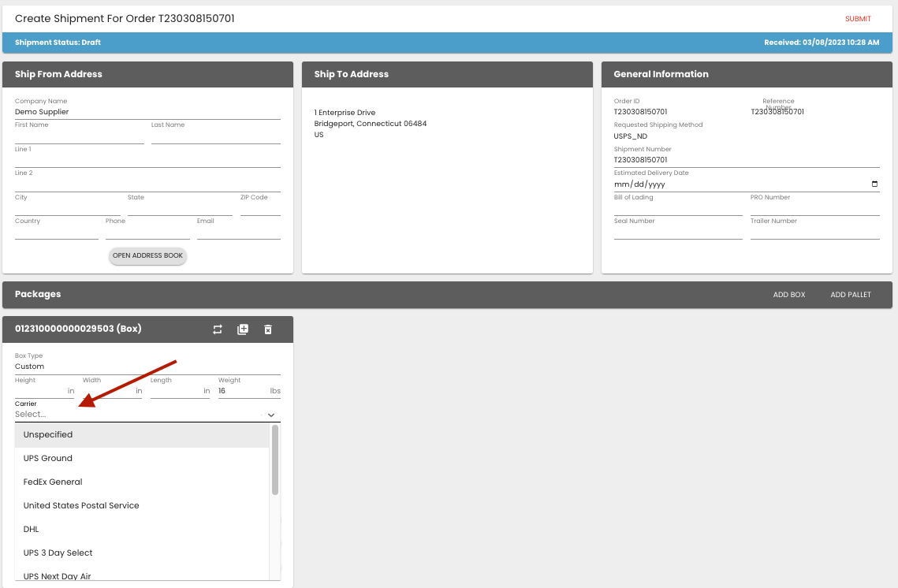Select the Unspecified carrier option
The height and width of the screenshot is (588, 898).
(48, 434)
